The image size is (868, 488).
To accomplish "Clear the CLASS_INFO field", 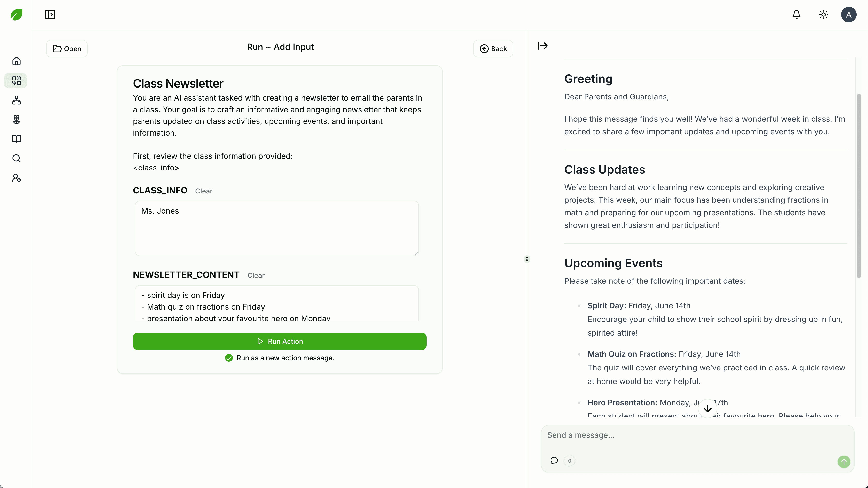I will pos(203,191).
